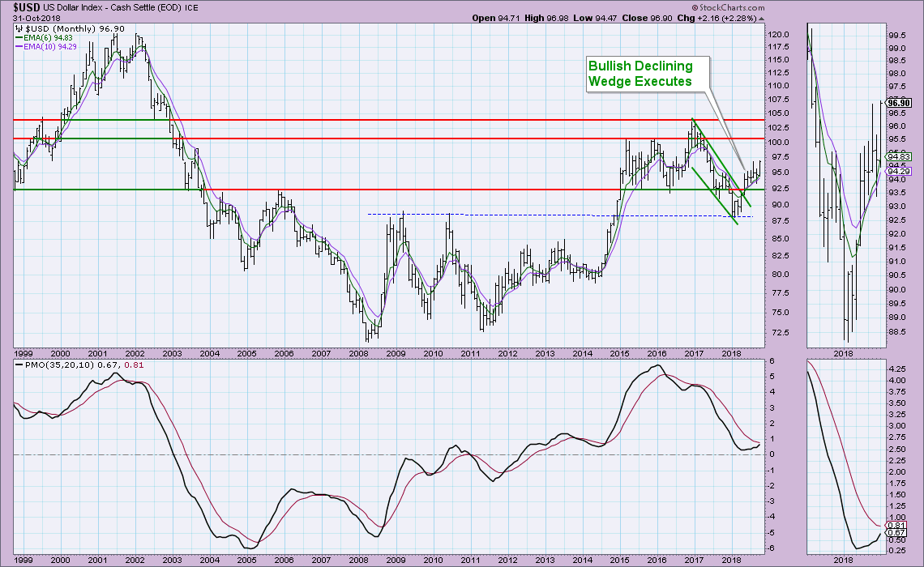The height and width of the screenshot is (567, 924).
Task: Click the $USD ticker symbol title
Action: click(x=17, y=6)
